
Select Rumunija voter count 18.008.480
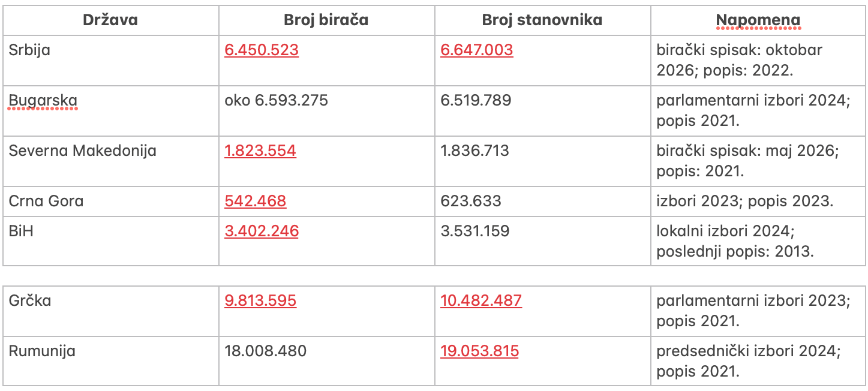pos(265,351)
